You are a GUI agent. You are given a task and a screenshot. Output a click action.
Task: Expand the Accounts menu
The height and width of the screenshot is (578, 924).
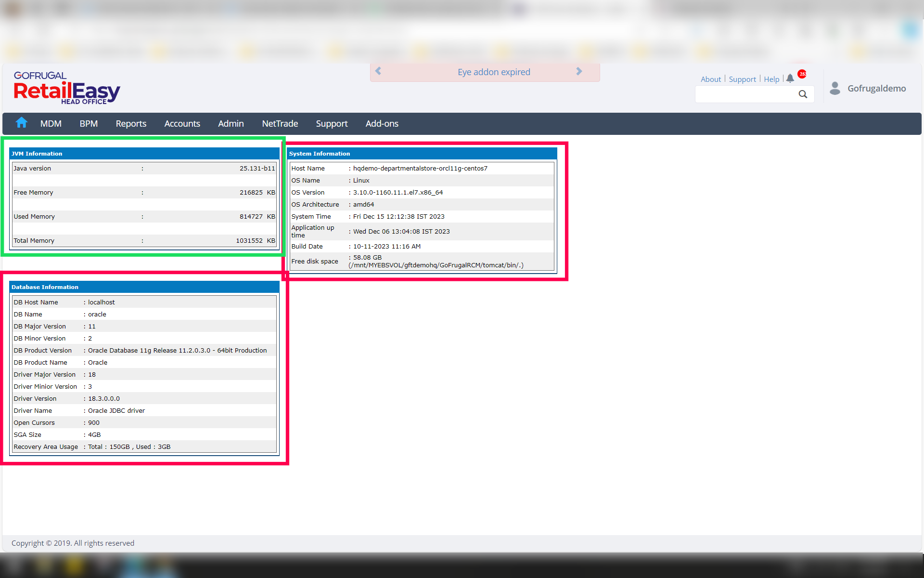pos(182,124)
